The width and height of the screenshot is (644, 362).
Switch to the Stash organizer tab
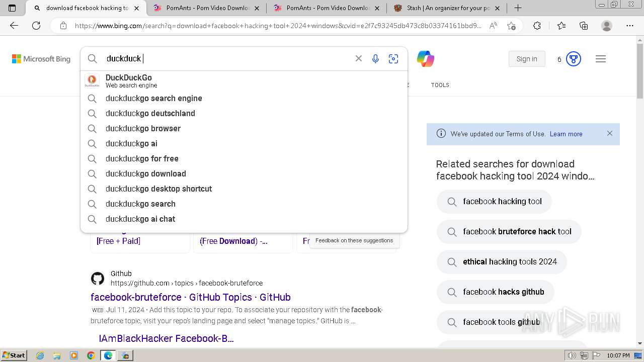click(447, 8)
